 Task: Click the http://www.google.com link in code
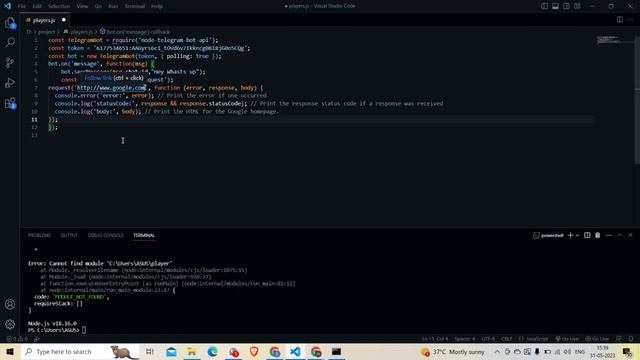coord(111,88)
